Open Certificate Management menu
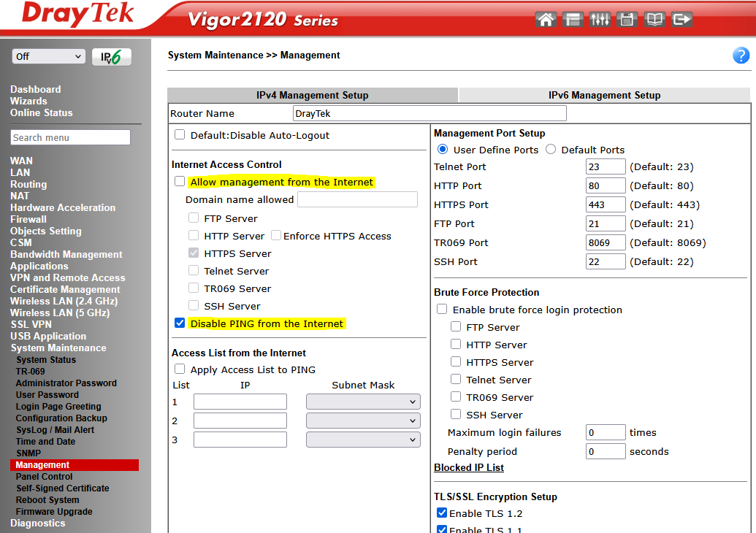Image resolution: width=756 pixels, height=533 pixels. [65, 289]
